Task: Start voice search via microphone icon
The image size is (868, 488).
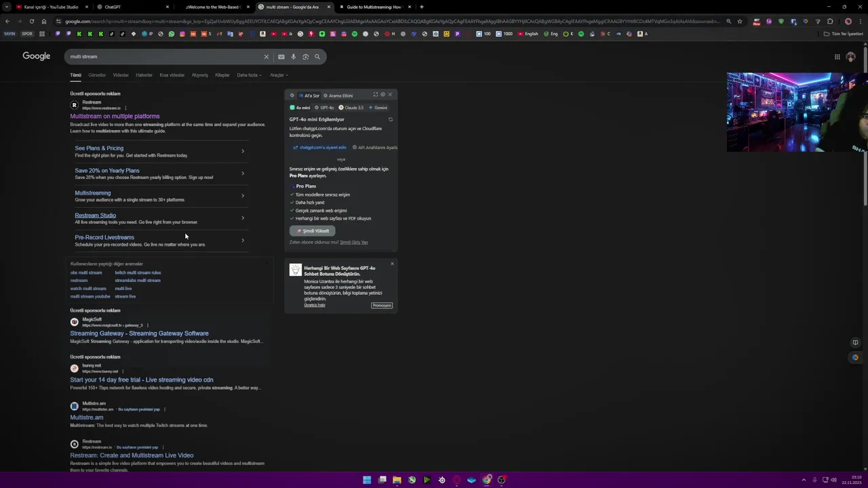Action: pyautogui.click(x=293, y=57)
